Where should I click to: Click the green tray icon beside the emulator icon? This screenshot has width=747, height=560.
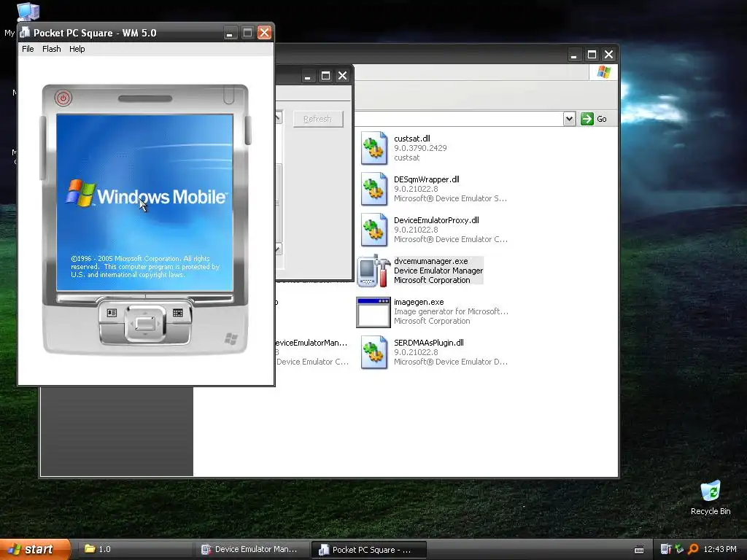click(679, 549)
